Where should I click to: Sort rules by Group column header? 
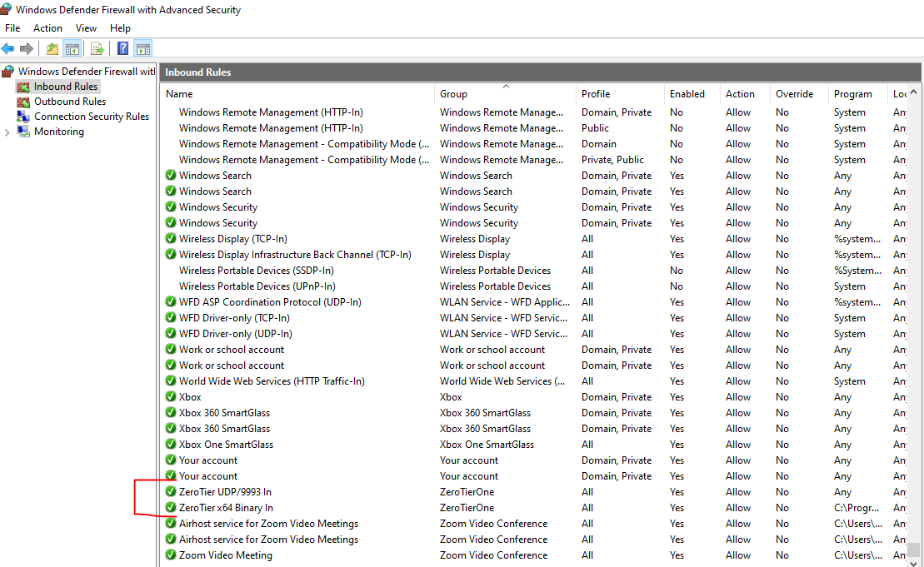pyautogui.click(x=453, y=94)
